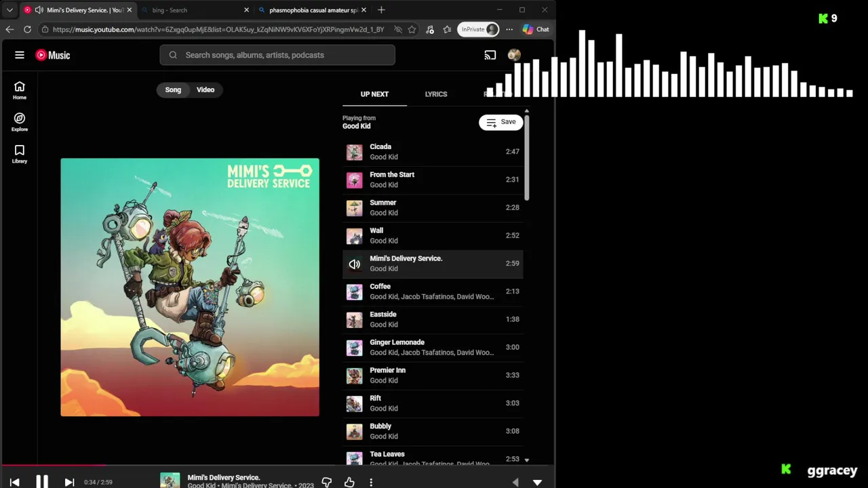Click the search magnifier icon
Screen dimensions: 868x488
pos(173,55)
